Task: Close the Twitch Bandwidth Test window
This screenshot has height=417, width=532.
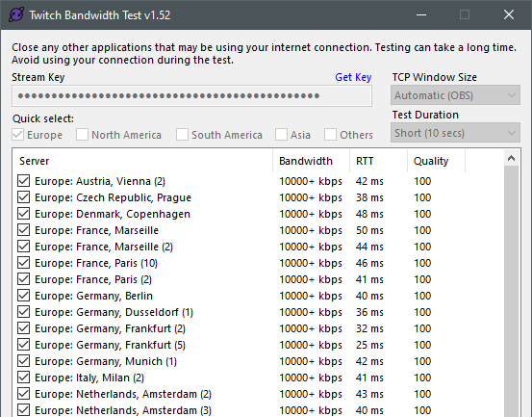Action: point(509,14)
